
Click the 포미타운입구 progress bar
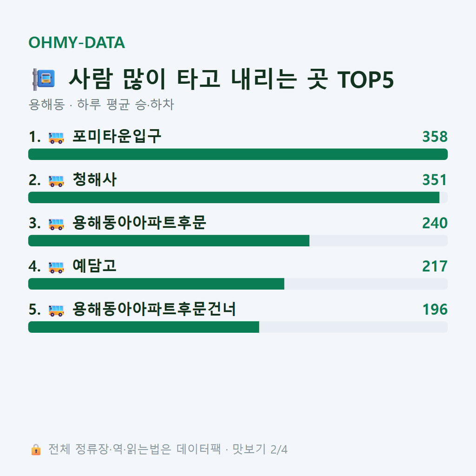pos(238,154)
